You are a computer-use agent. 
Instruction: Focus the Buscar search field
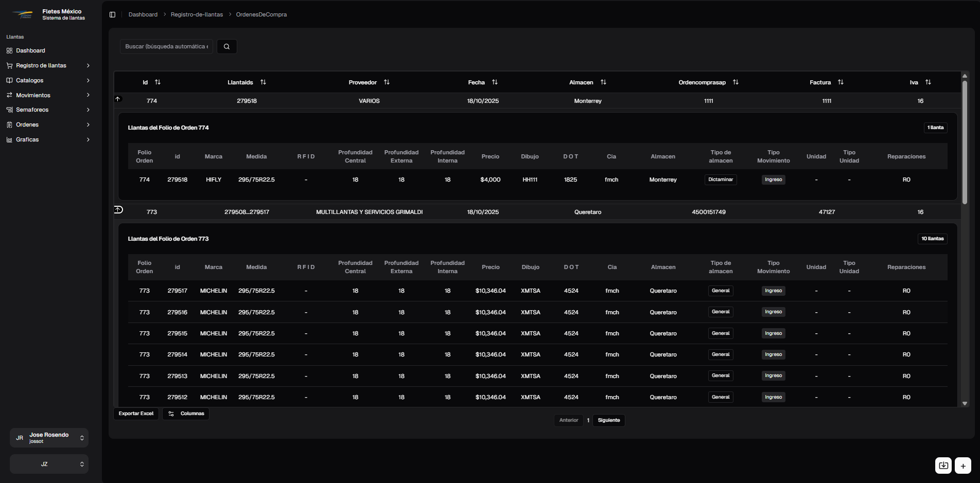point(166,46)
